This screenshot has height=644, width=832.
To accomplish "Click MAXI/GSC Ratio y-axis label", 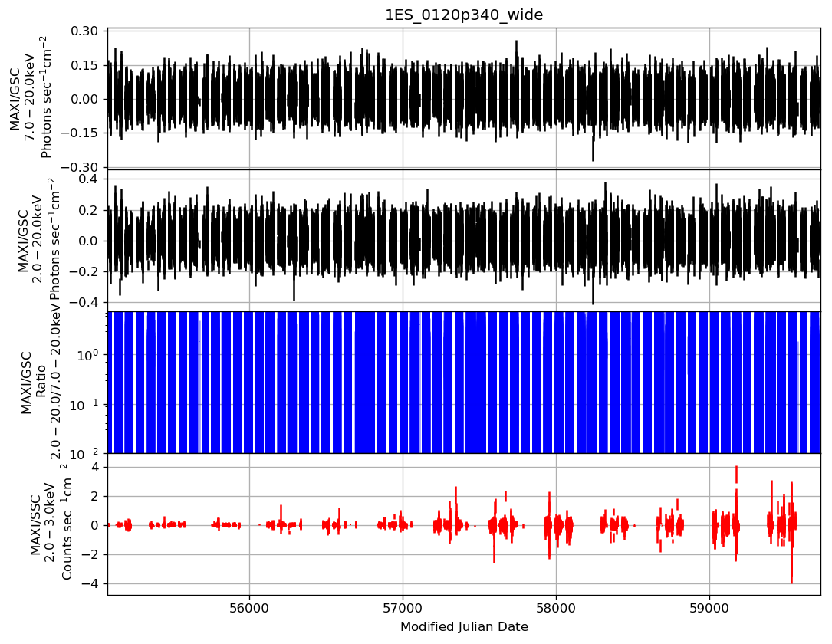I will pyautogui.click(x=42, y=382).
